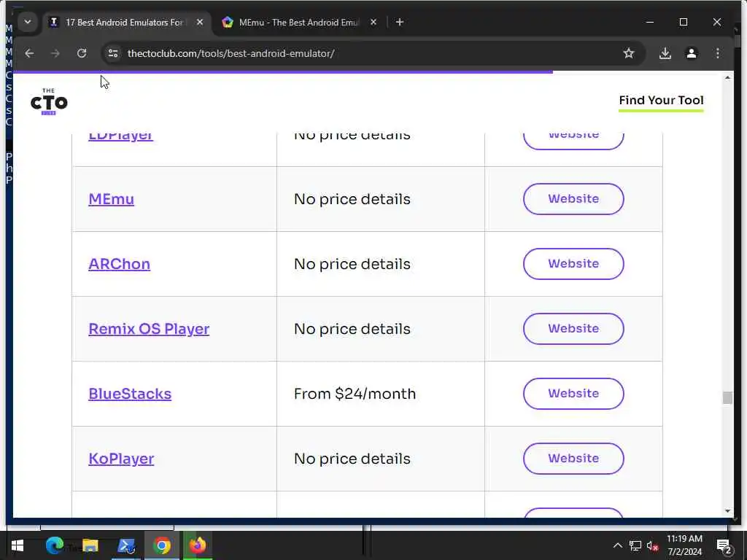Select the 'From $24/month' price text
747x560 pixels.
pyautogui.click(x=355, y=394)
